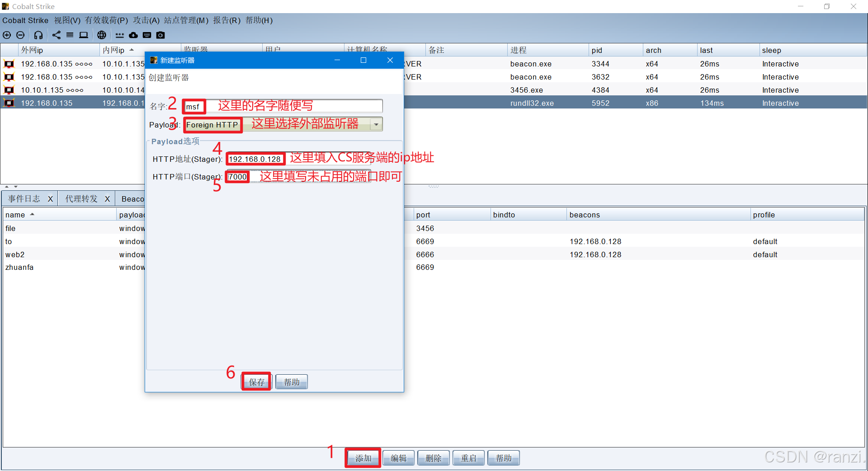
Task: Open the 视图(V) menu
Action: click(x=67, y=20)
